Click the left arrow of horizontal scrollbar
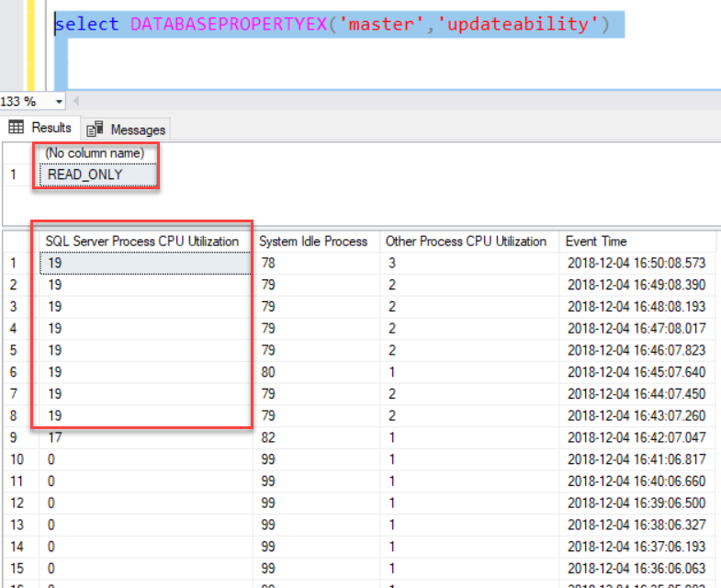The height and width of the screenshot is (588, 721). click(76, 101)
